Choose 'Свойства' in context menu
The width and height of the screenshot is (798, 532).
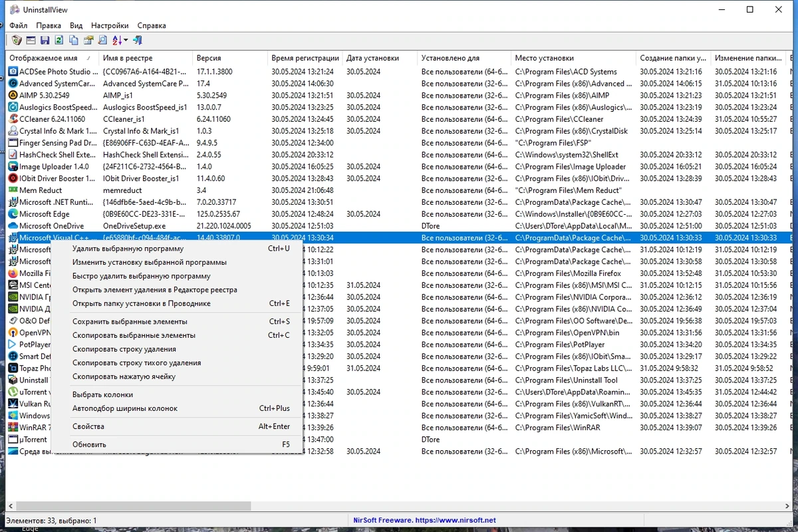point(177,426)
